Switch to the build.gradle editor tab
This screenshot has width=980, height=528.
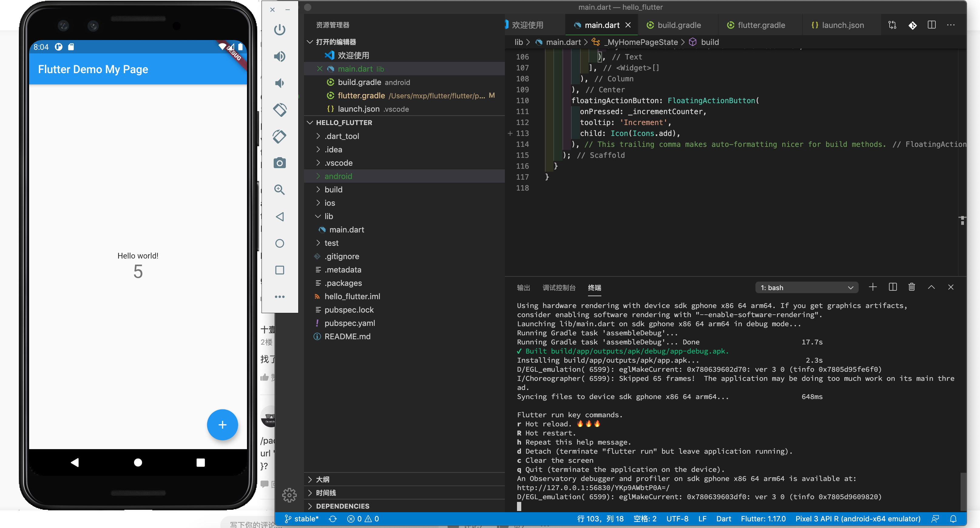click(679, 25)
